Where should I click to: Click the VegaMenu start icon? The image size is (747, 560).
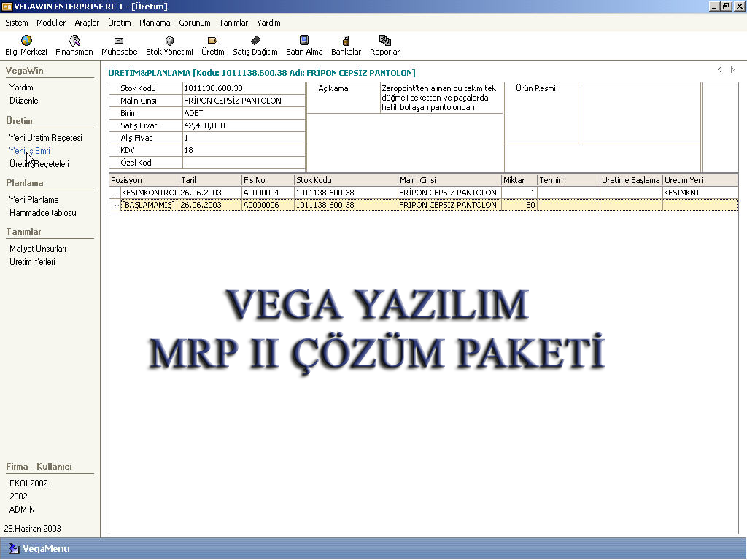click(14, 548)
